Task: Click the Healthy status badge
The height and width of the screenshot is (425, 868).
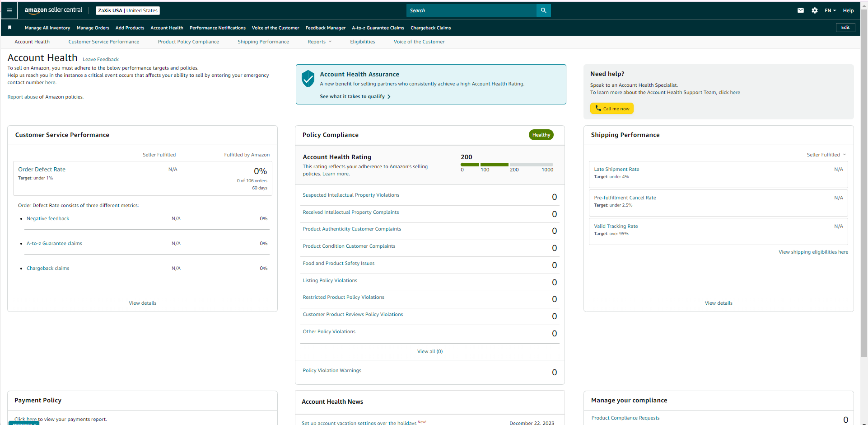Action: pyautogui.click(x=541, y=135)
